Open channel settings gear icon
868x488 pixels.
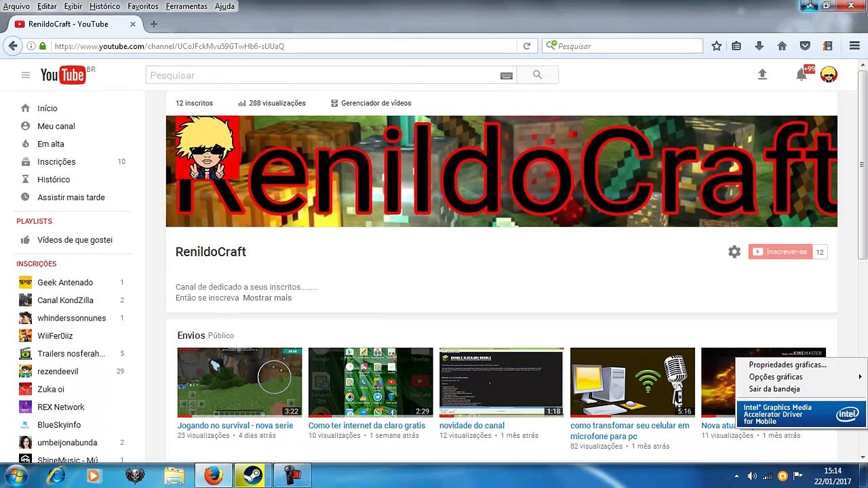pyautogui.click(x=734, y=252)
